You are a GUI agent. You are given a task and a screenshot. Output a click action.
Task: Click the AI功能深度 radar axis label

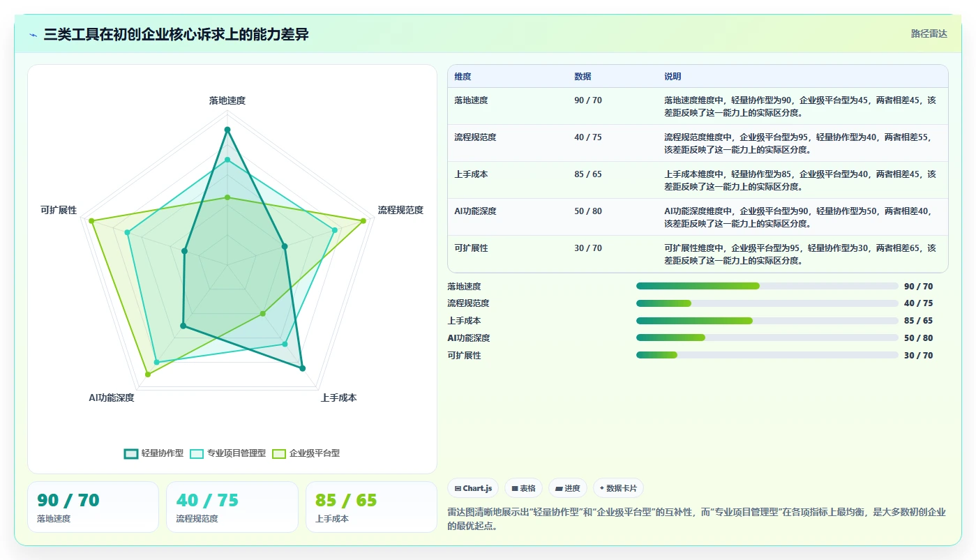(x=112, y=398)
